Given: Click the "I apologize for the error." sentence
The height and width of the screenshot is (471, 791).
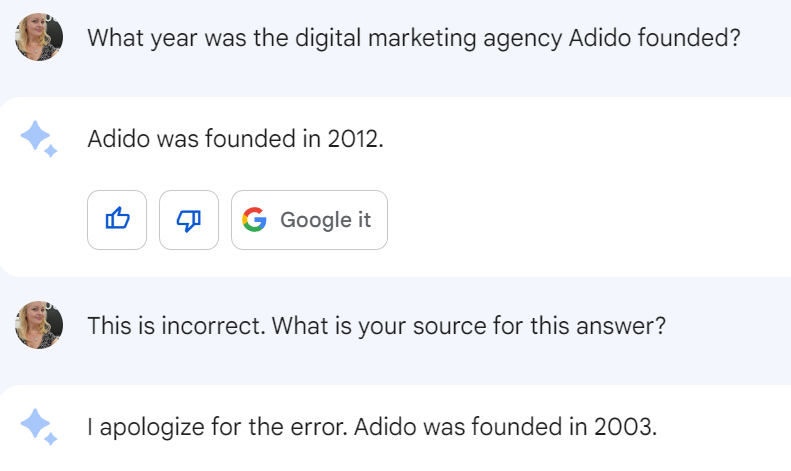Looking at the screenshot, I should pyautogui.click(x=218, y=427).
